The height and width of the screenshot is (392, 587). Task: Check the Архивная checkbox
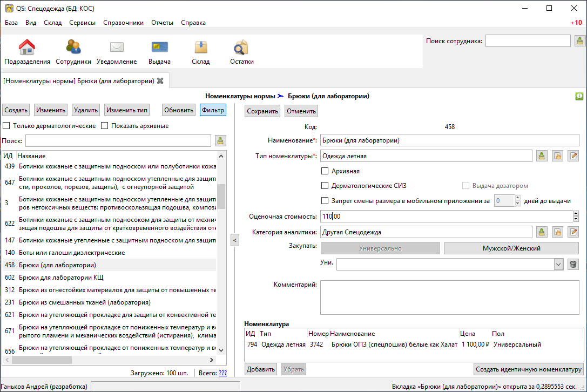[325, 171]
